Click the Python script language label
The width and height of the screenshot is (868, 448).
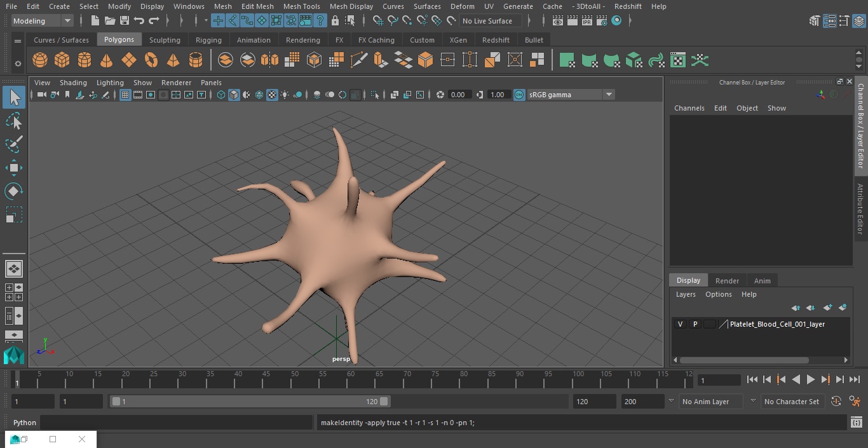point(25,423)
